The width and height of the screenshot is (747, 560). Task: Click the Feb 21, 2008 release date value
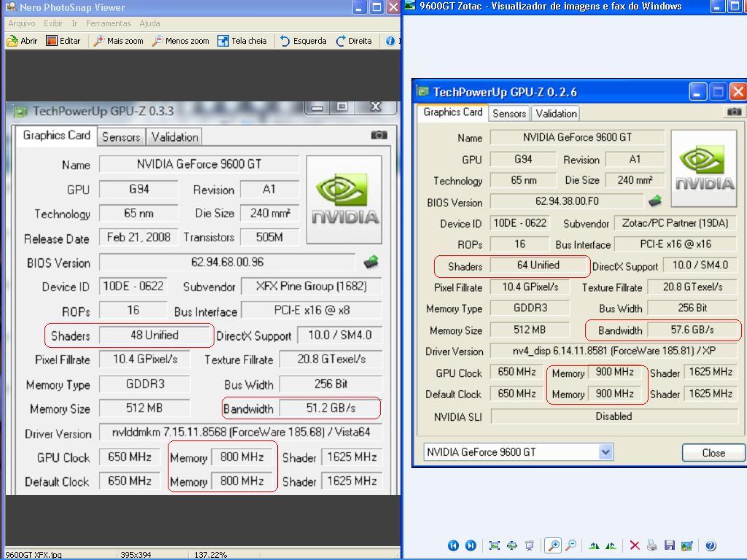click(x=139, y=237)
